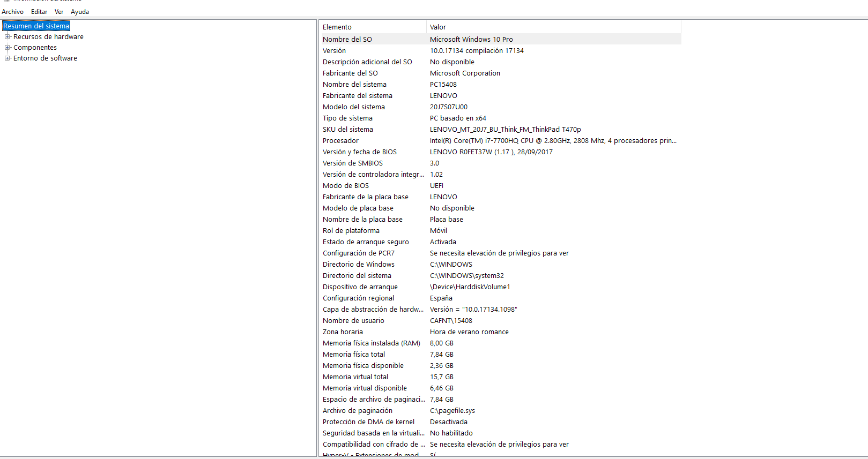Select value LENOVO R0FET37W BIOS version
Screen dimensions: 868x459
tap(491, 152)
